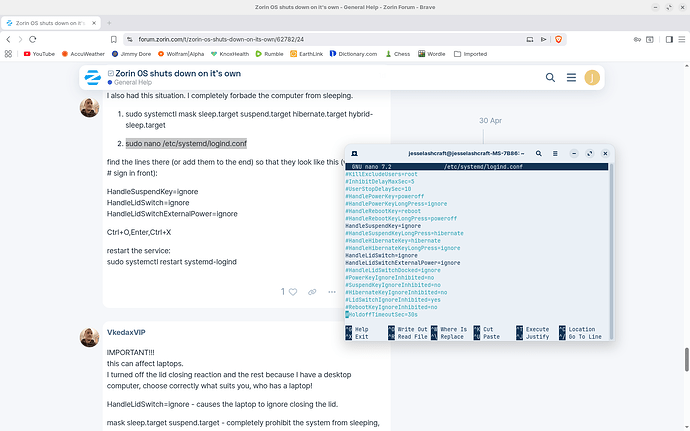Open the YouTube bookmark
The height and width of the screenshot is (431, 690).
click(x=39, y=54)
